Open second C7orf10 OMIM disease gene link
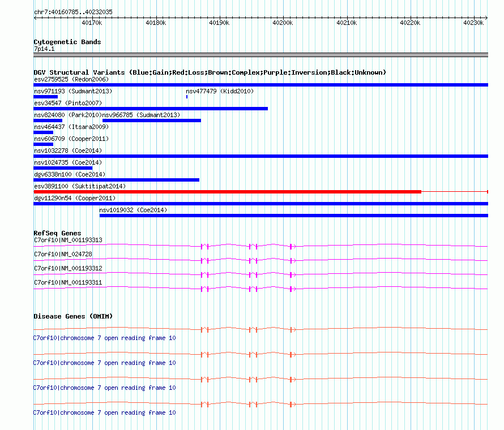The image size is (504, 430). point(104,363)
